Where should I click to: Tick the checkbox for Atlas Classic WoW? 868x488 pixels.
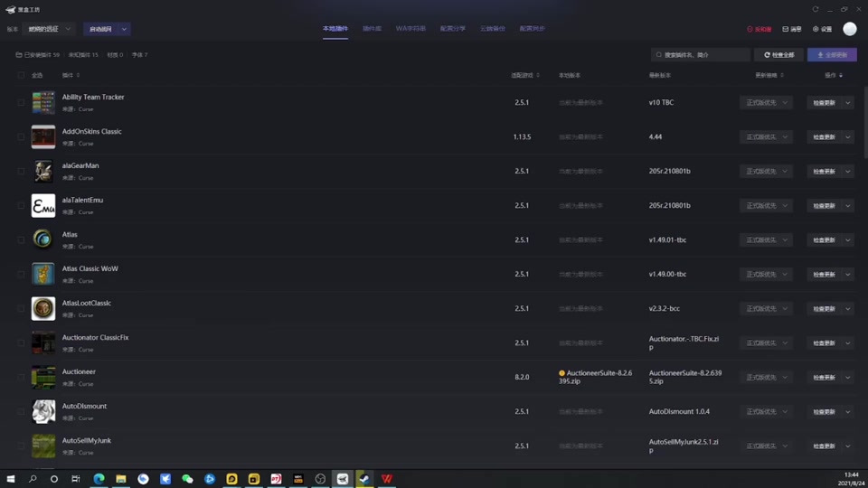pos(21,274)
